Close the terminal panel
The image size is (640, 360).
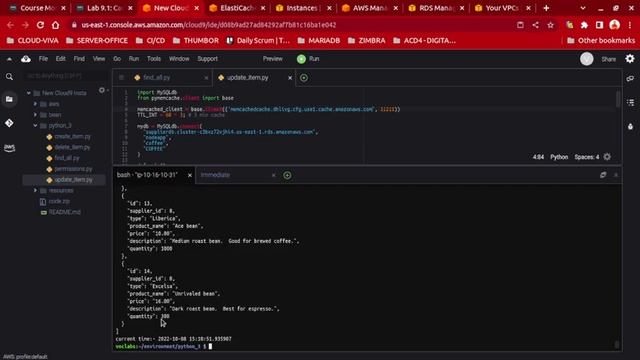tap(616, 175)
